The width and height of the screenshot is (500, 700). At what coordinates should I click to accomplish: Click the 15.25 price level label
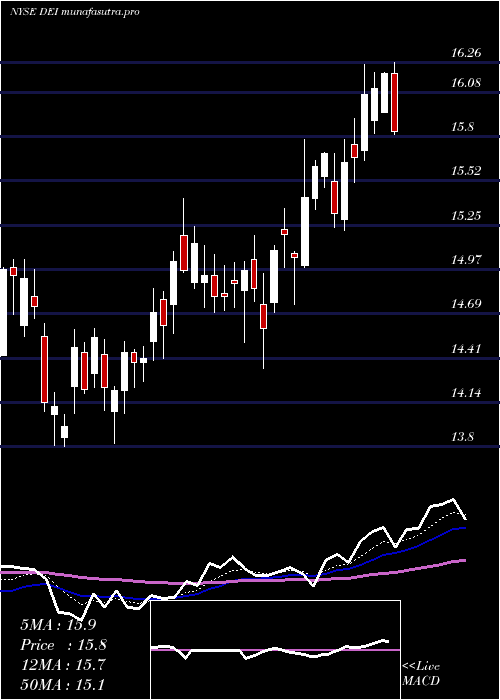466,216
